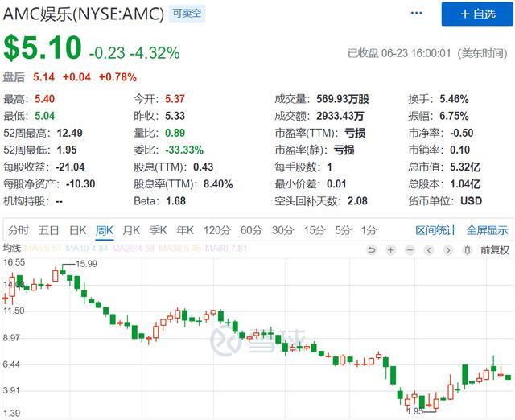Switch to the 分时 chart tab
Screen dimensions: 515x420
coord(19,230)
